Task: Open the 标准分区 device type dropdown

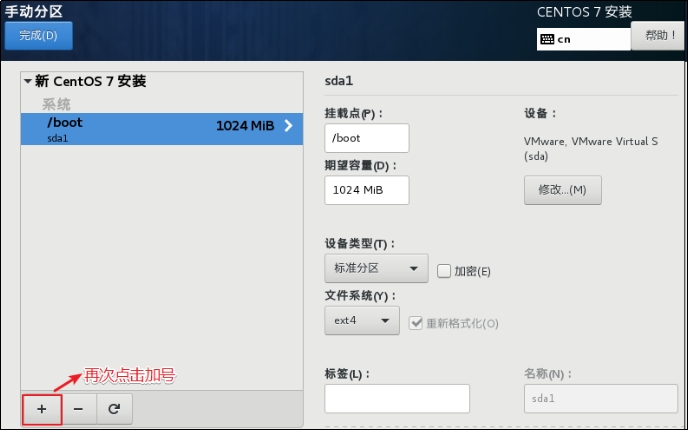Action: pos(376,268)
